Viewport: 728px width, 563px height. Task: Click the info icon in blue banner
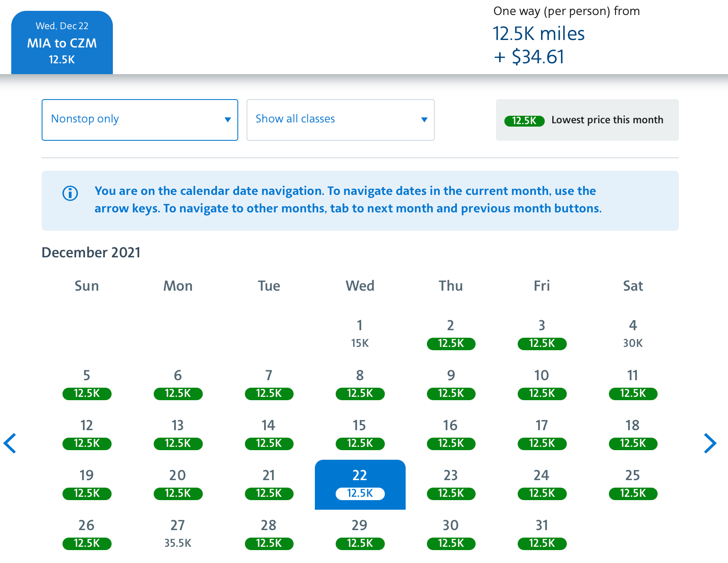(x=70, y=193)
